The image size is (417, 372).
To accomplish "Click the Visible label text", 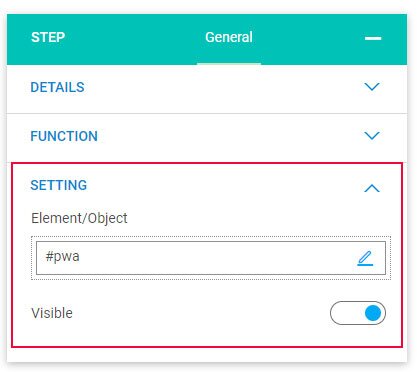I will (52, 313).
